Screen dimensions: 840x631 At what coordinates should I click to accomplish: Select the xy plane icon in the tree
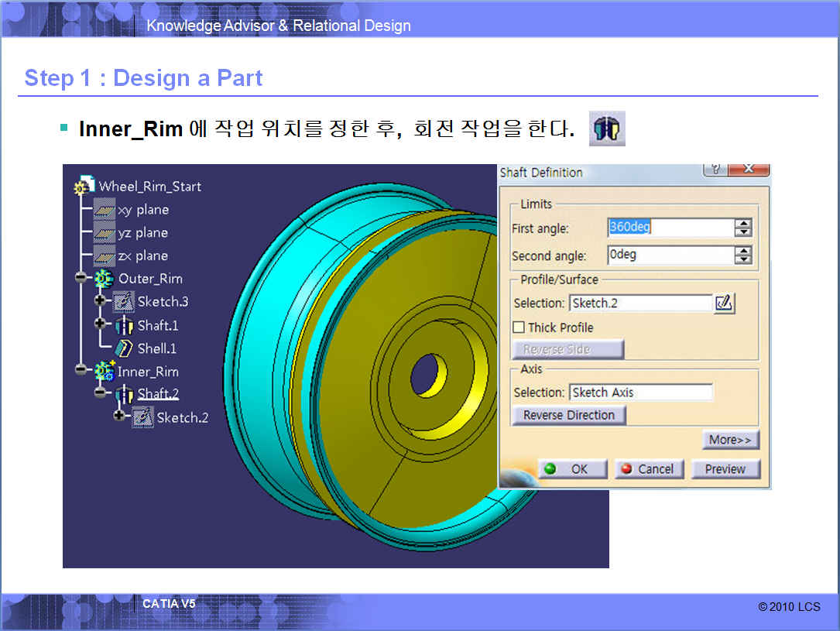[x=104, y=210]
